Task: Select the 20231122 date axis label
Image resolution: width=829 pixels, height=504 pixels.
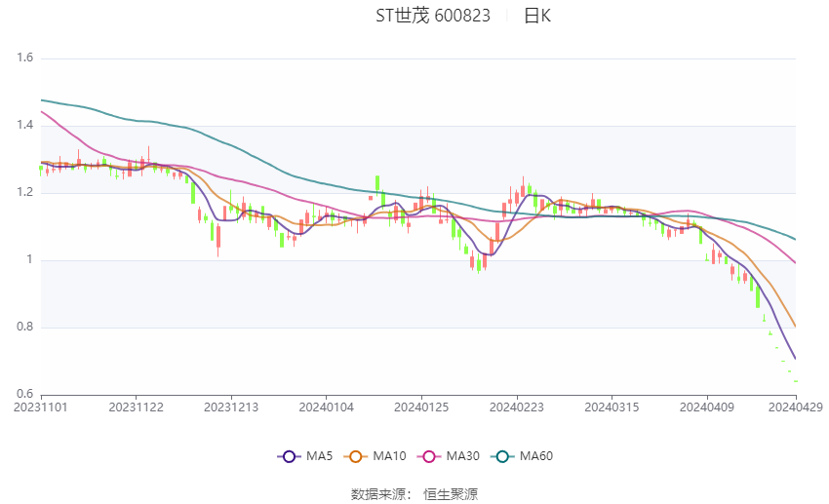Action: [x=136, y=407]
